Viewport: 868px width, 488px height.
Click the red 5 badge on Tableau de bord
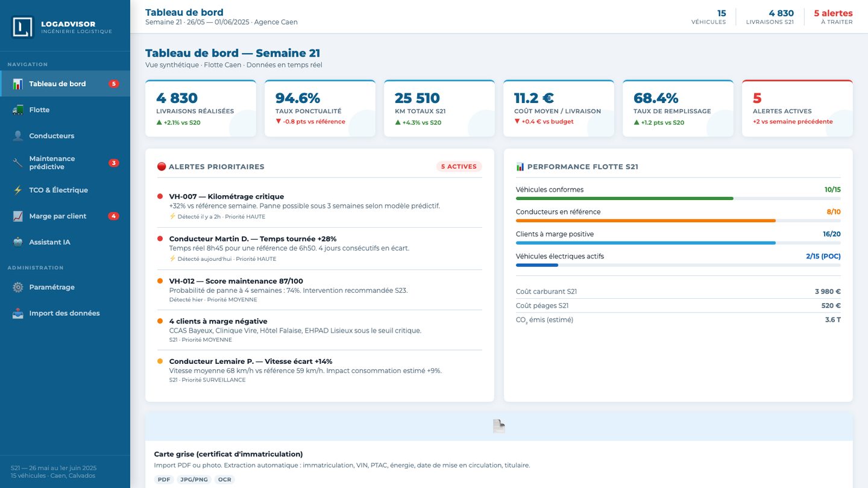tap(114, 84)
